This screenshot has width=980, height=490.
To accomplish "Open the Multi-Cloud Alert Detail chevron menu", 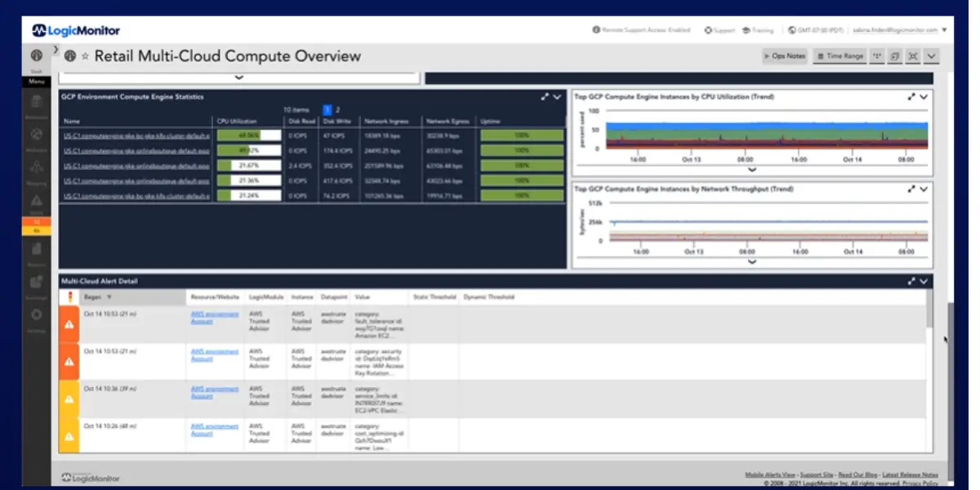I will point(924,281).
